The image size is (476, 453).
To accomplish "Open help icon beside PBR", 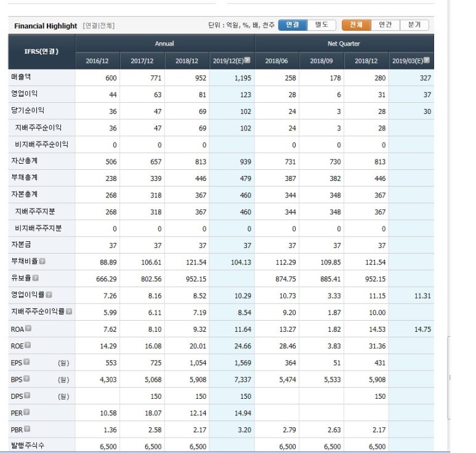I will [27, 429].
